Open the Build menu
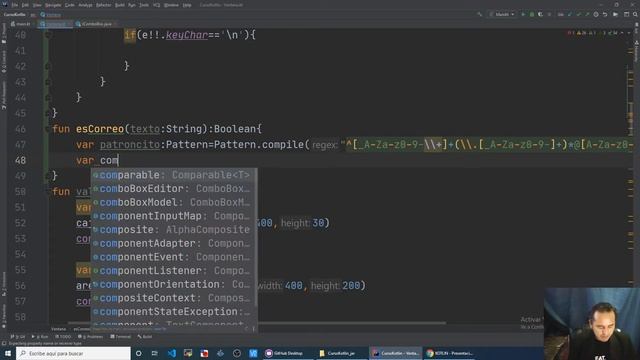The height and width of the screenshot is (360, 640). [x=120, y=5]
